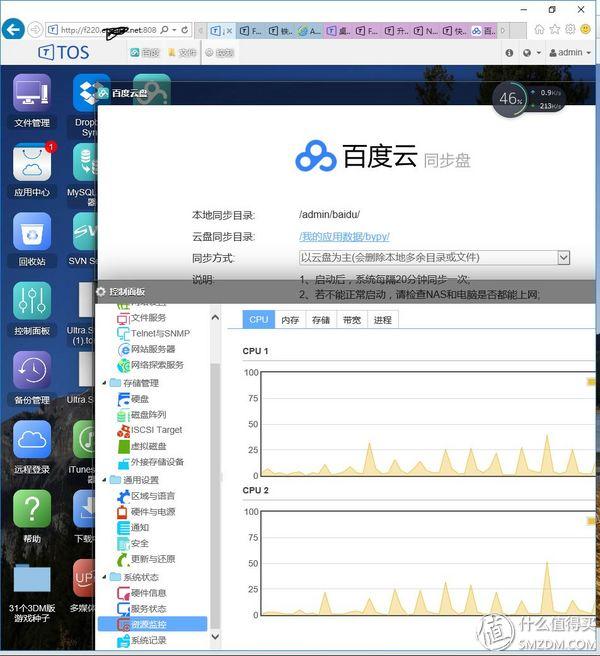Collapse the 存储管理 tree group

click(104, 383)
